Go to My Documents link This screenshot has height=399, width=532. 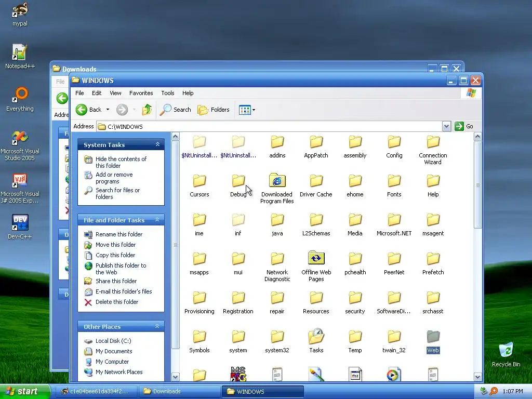click(x=114, y=351)
